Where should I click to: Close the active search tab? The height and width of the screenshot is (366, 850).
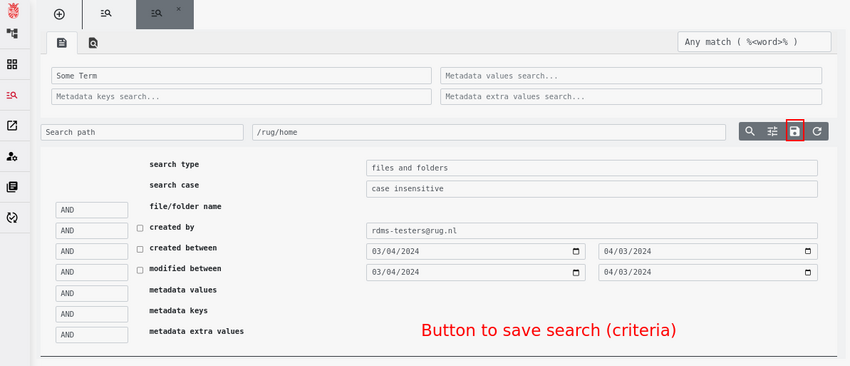(x=178, y=9)
